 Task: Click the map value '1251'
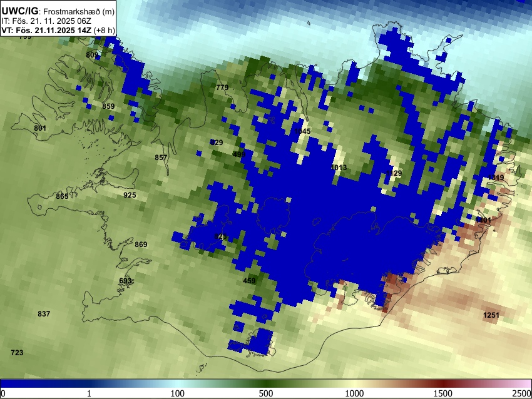click(x=491, y=315)
